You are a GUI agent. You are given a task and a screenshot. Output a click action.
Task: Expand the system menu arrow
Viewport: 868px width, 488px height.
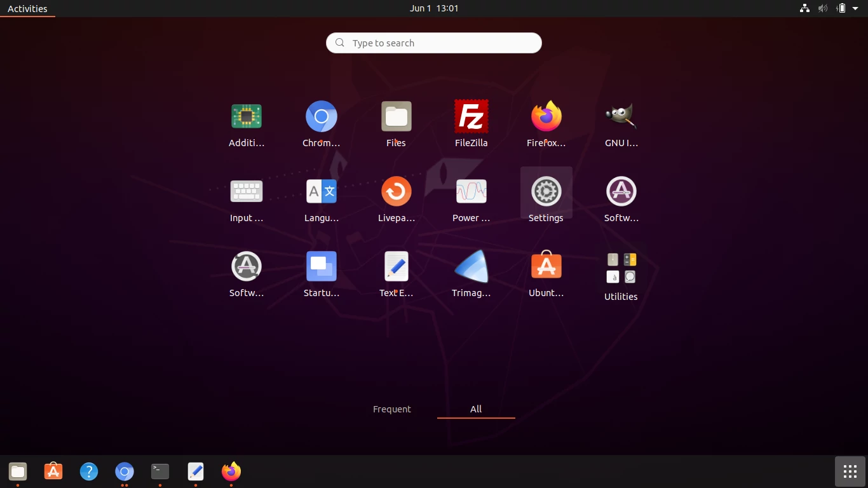[855, 8]
